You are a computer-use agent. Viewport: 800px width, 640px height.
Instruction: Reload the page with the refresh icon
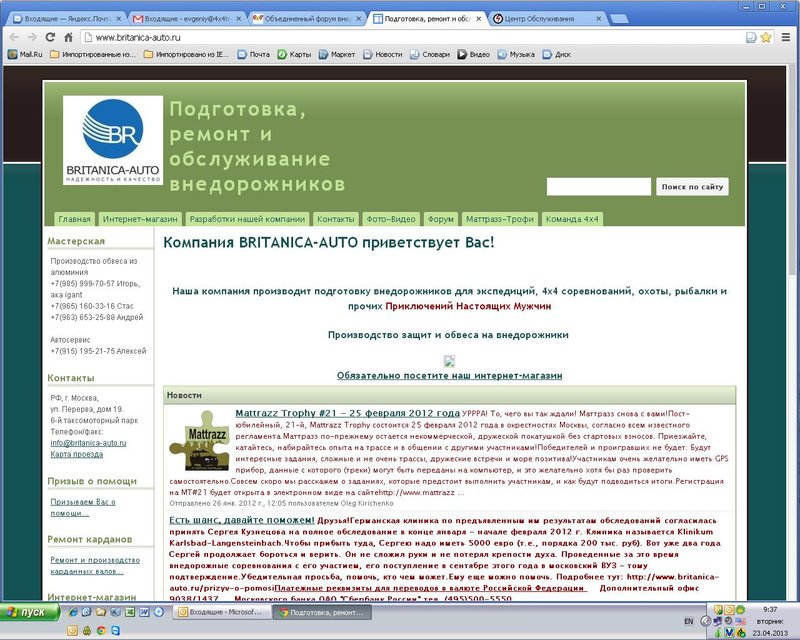click(50, 37)
